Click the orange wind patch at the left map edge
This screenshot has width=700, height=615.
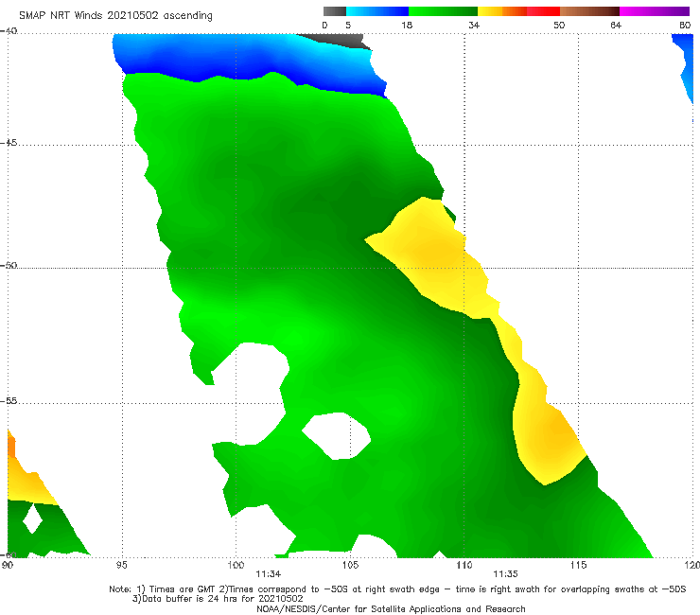point(10,447)
